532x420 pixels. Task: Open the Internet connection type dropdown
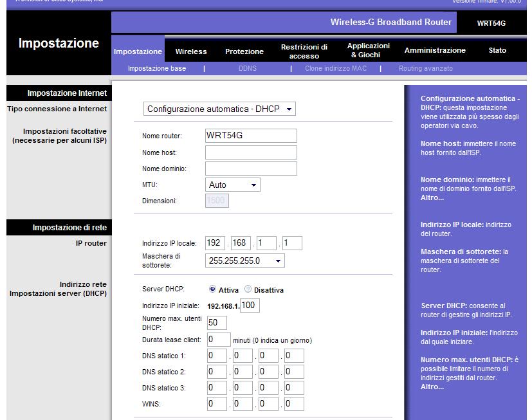[219, 109]
